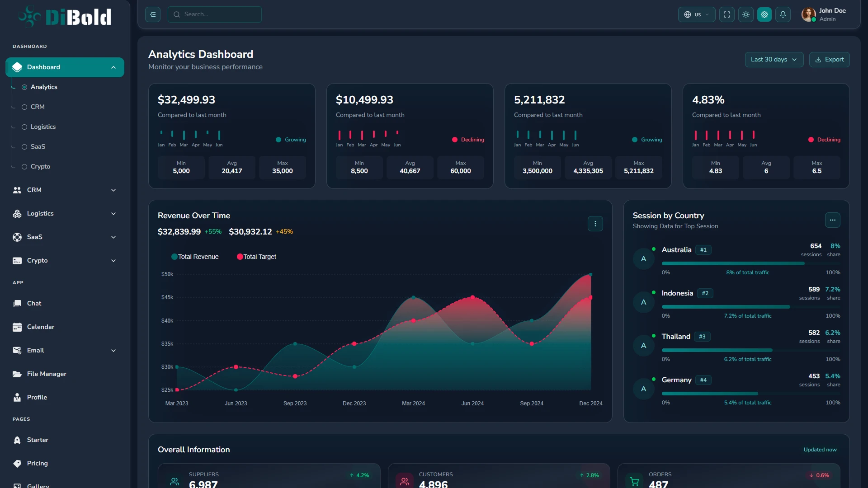Click the Thailand #3 rank badge
This screenshot has height=488, width=868.
pos(702,337)
